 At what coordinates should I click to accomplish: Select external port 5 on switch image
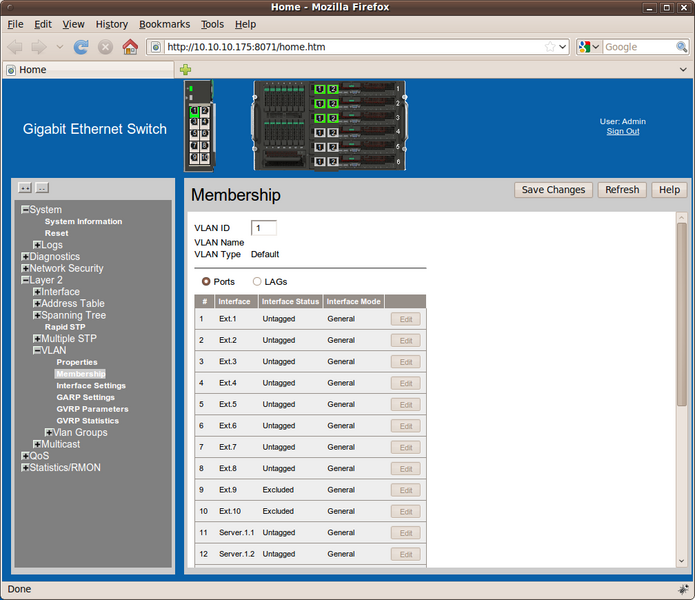(x=194, y=133)
